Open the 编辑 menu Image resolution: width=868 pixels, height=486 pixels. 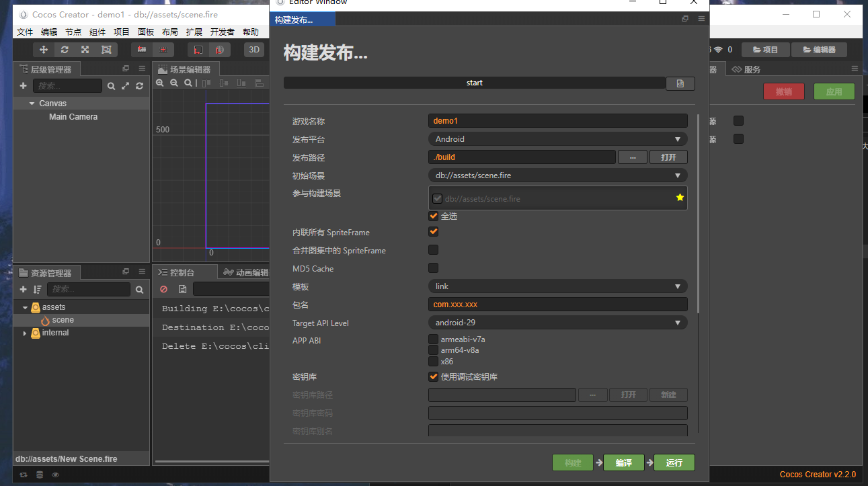(x=49, y=32)
